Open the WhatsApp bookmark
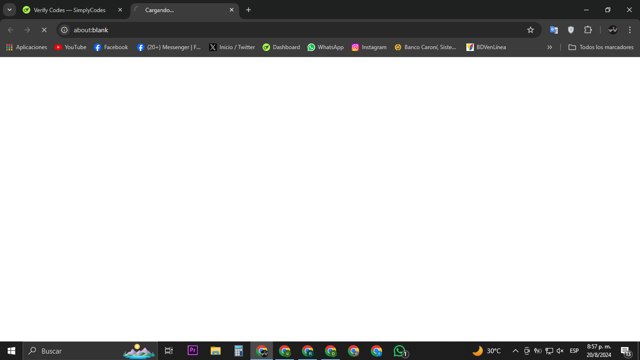 coord(325,47)
